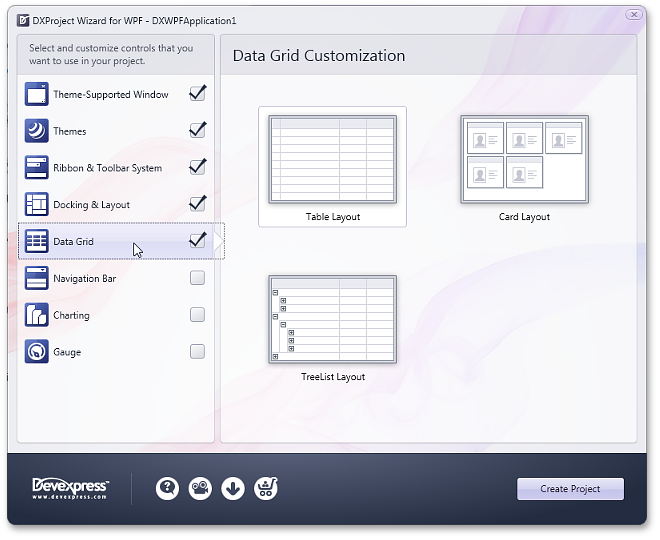Open help via question mark icon
660x540 pixels.
(167, 489)
